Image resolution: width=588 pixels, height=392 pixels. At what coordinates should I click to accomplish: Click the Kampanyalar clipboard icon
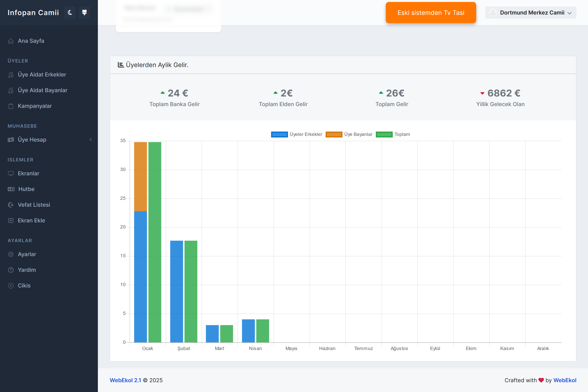click(11, 106)
